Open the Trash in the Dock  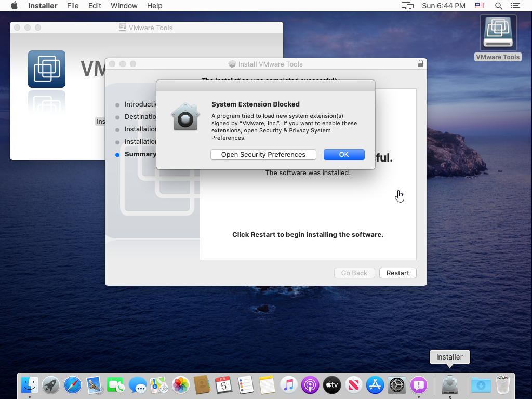[x=502, y=385]
